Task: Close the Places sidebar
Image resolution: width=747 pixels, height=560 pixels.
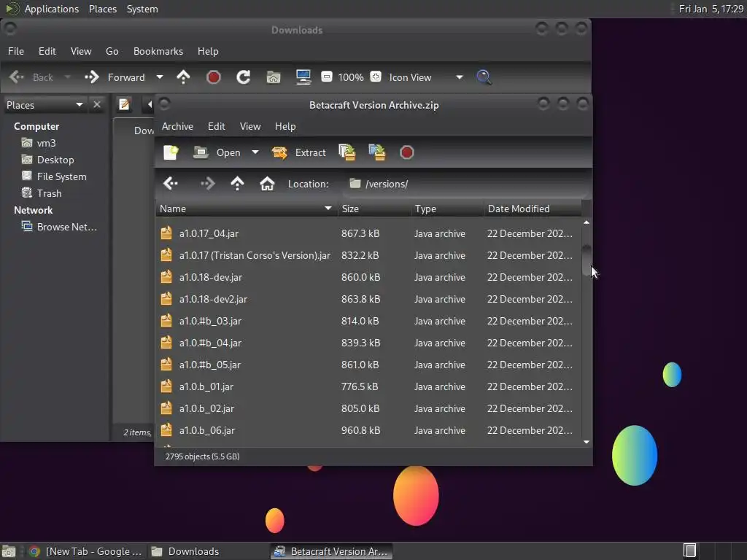Action: [x=97, y=104]
